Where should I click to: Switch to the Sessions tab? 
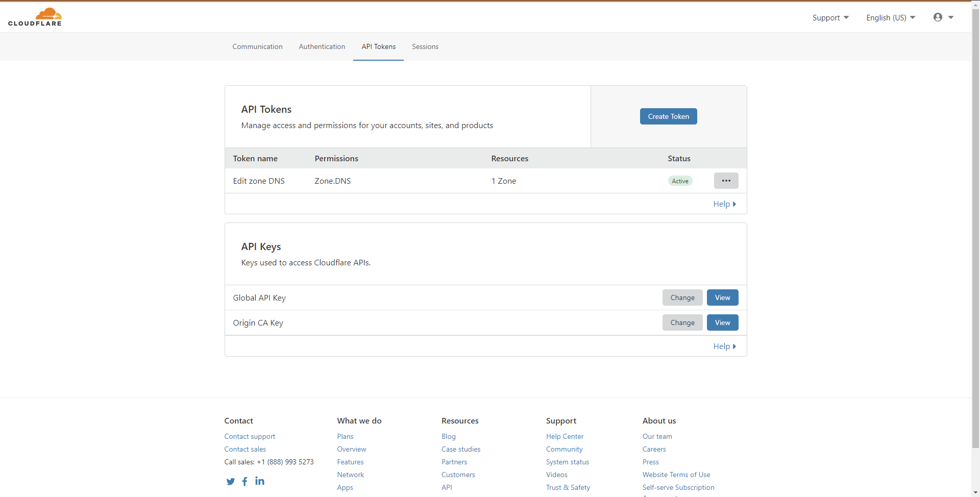point(425,46)
